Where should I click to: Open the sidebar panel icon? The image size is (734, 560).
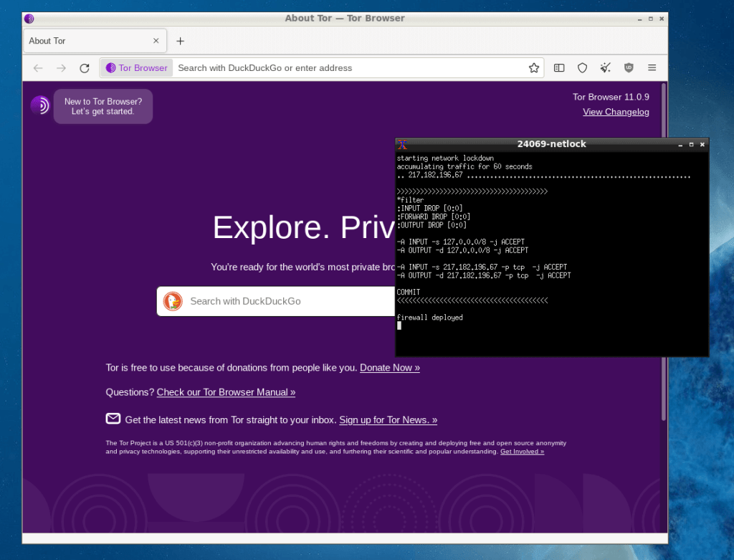(x=559, y=68)
